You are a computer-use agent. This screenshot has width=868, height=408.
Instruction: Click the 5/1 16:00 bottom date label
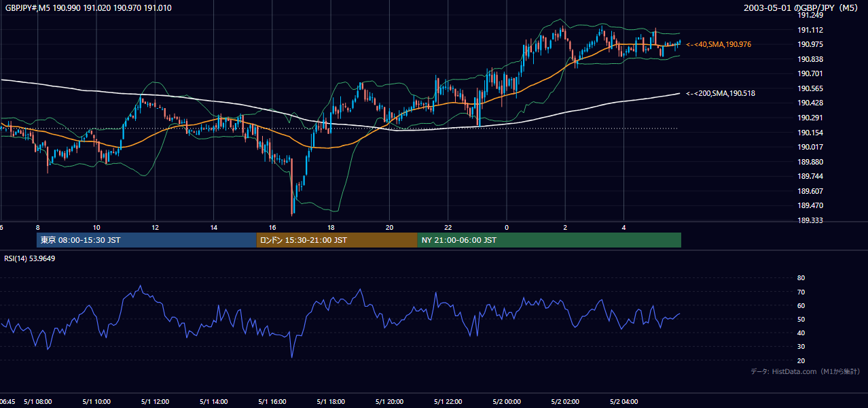click(272, 402)
